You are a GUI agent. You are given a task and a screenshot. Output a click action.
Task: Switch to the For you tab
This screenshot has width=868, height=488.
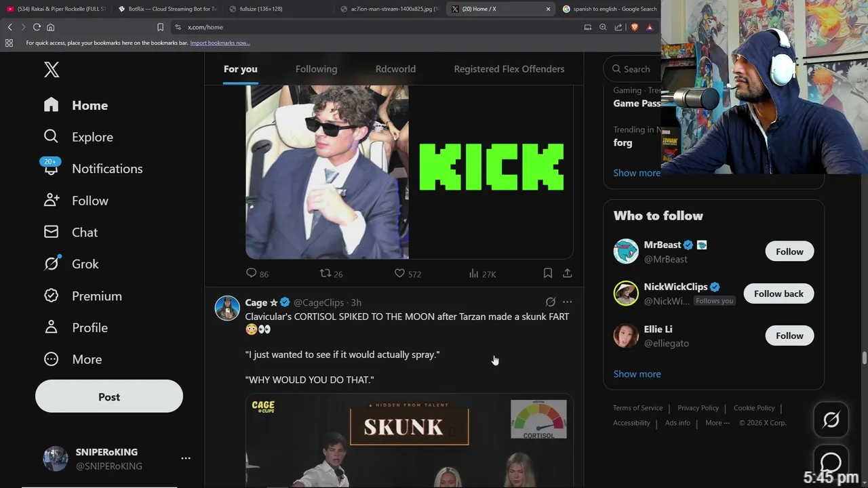pyautogui.click(x=241, y=69)
